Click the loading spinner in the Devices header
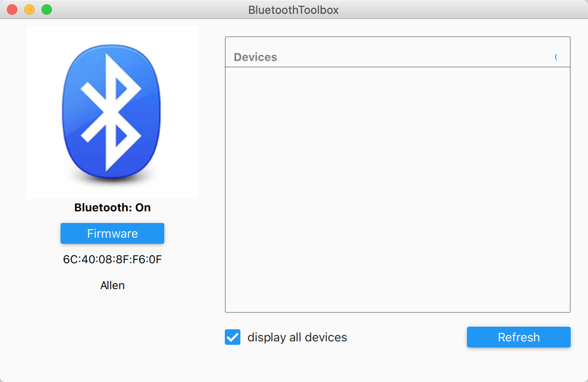The width and height of the screenshot is (588, 382). coord(556,57)
